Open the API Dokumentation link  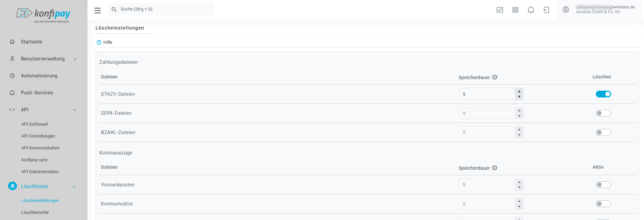40,172
